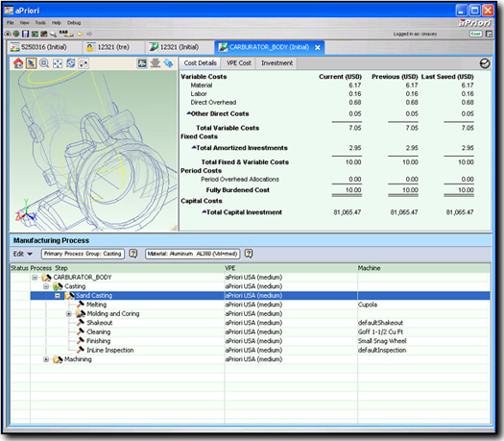
Task: Click the fit-to-window arrows icon
Action: (58, 63)
